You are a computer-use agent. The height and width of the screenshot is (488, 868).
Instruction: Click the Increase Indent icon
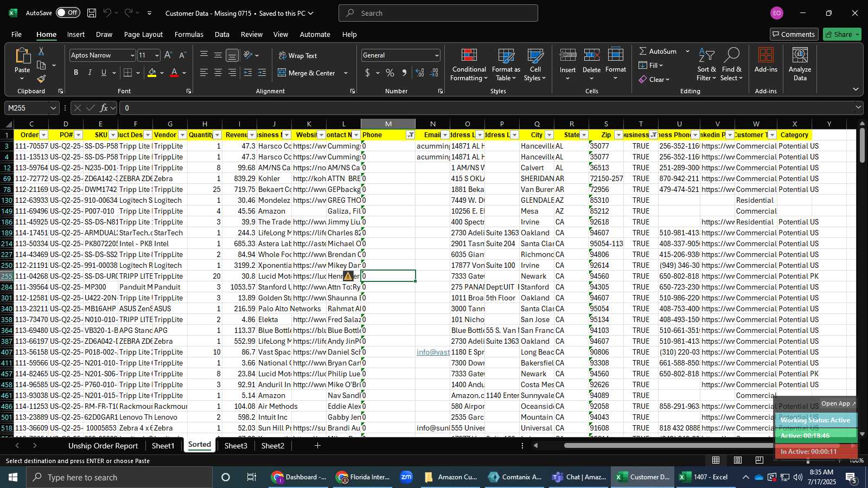point(262,73)
